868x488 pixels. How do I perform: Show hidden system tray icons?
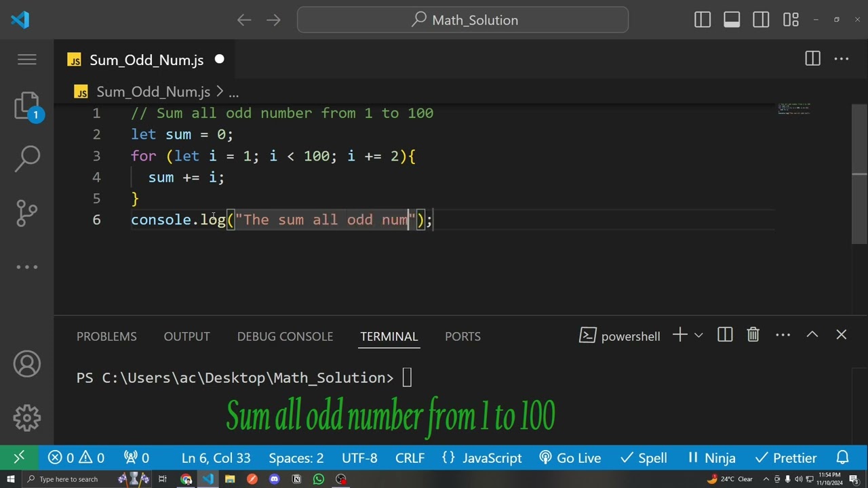click(x=766, y=479)
